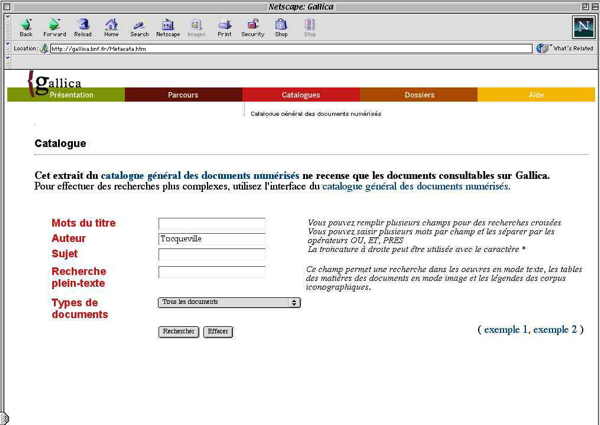Screen dimensions: 600x425
Task: Click in the Location URL field
Action: pyautogui.click(x=291, y=49)
